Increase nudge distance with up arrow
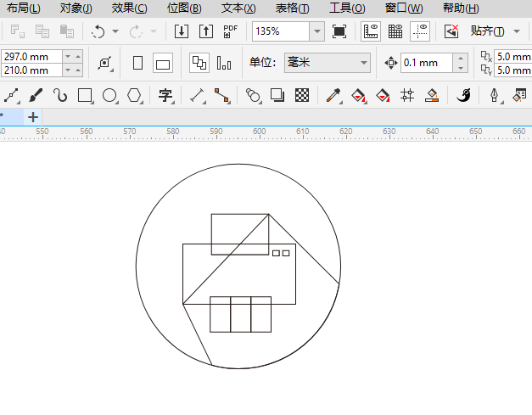The height and width of the screenshot is (415, 532). pyautogui.click(x=461, y=59)
